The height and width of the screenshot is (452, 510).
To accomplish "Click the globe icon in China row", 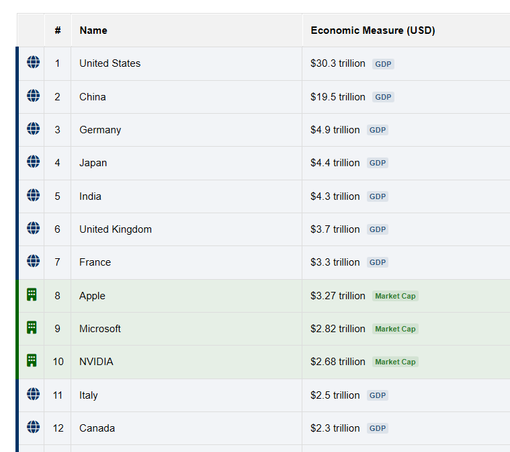I will [x=33, y=96].
